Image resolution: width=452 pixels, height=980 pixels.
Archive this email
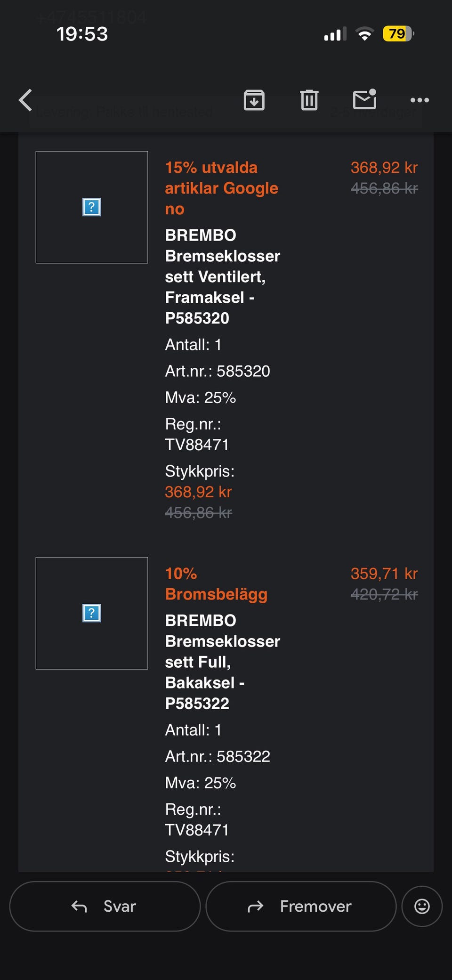click(x=254, y=100)
